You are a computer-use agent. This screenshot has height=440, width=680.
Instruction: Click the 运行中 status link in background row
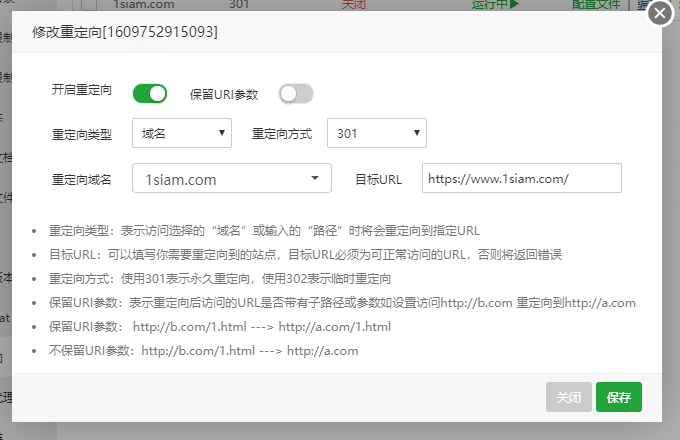(495, 5)
